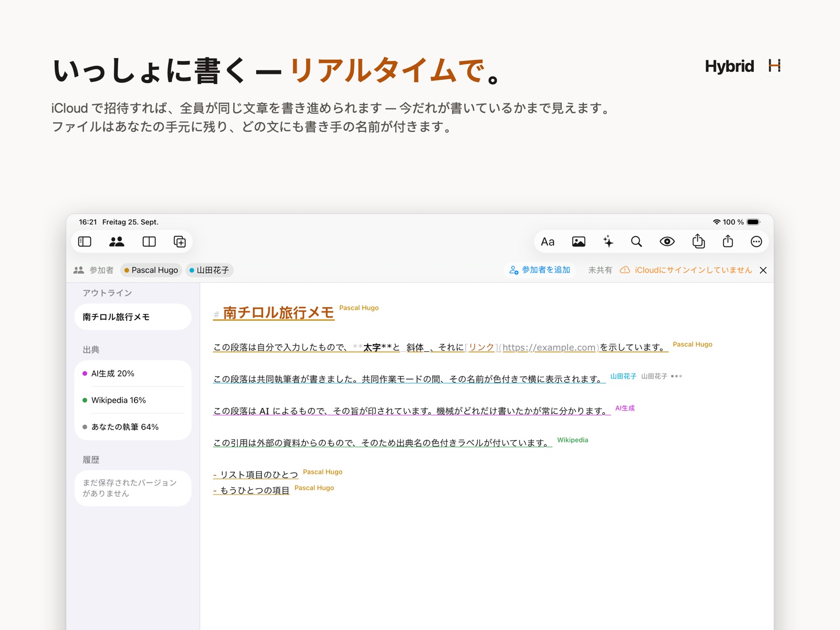Open export document icon

[x=698, y=241]
